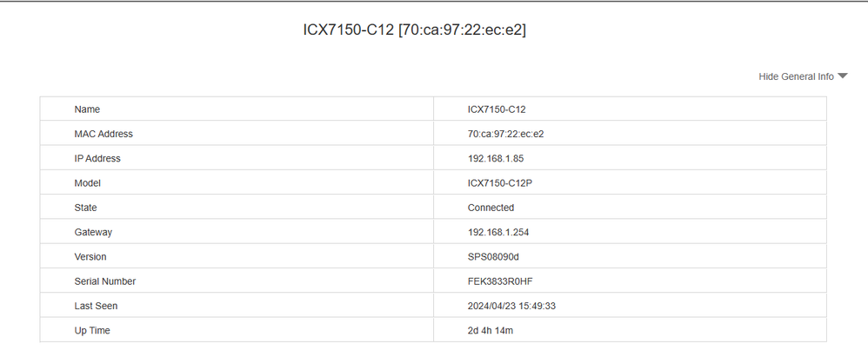Click the page title heading with bracketed MAC
868x357 pixels.
click(x=414, y=30)
